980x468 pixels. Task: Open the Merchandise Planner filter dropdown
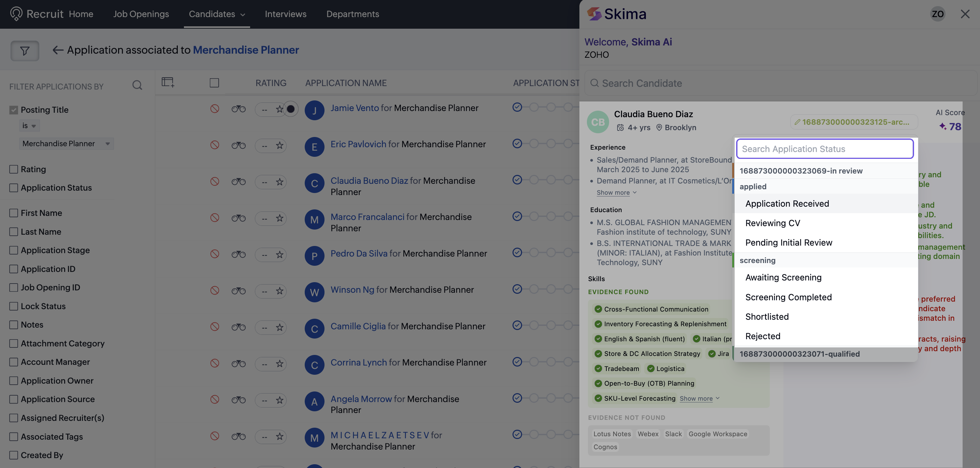pos(66,143)
